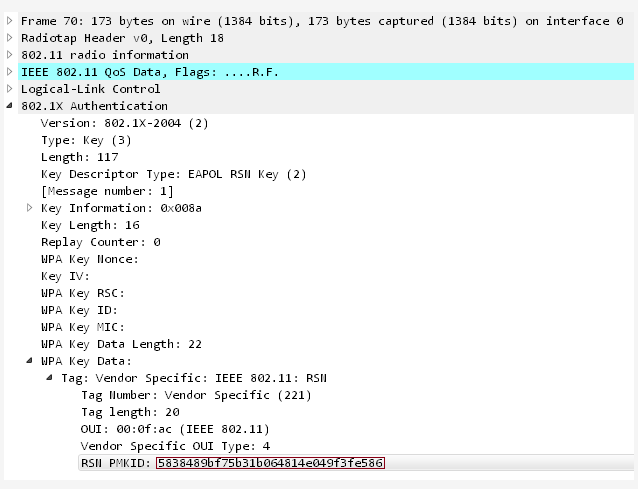Collapse the 802.1X Authentication section

click(x=10, y=106)
